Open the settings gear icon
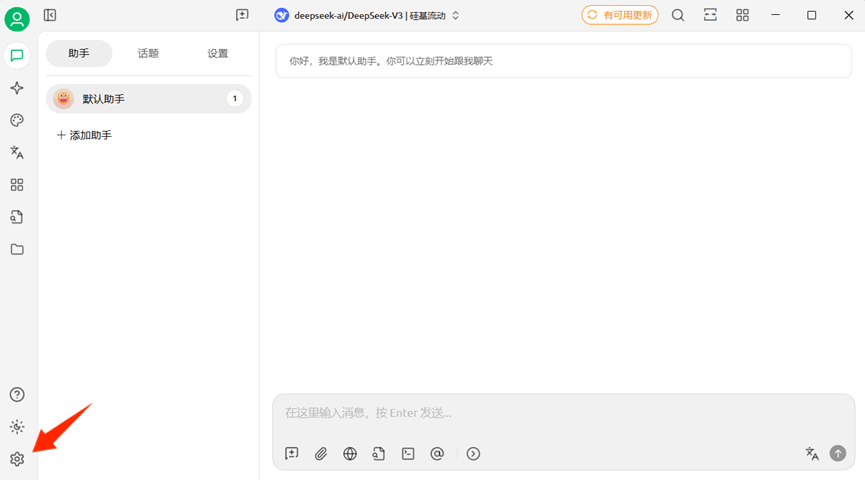Viewport: 865px width, 480px height. click(17, 459)
